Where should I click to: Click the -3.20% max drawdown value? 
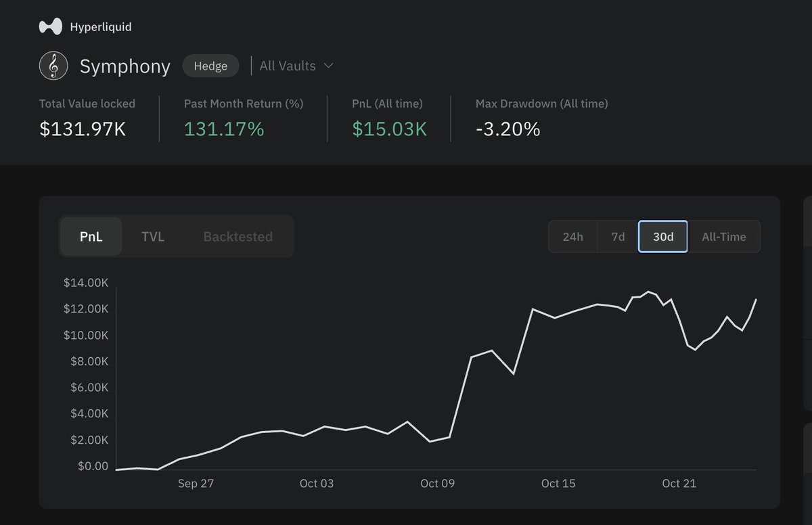click(x=508, y=129)
